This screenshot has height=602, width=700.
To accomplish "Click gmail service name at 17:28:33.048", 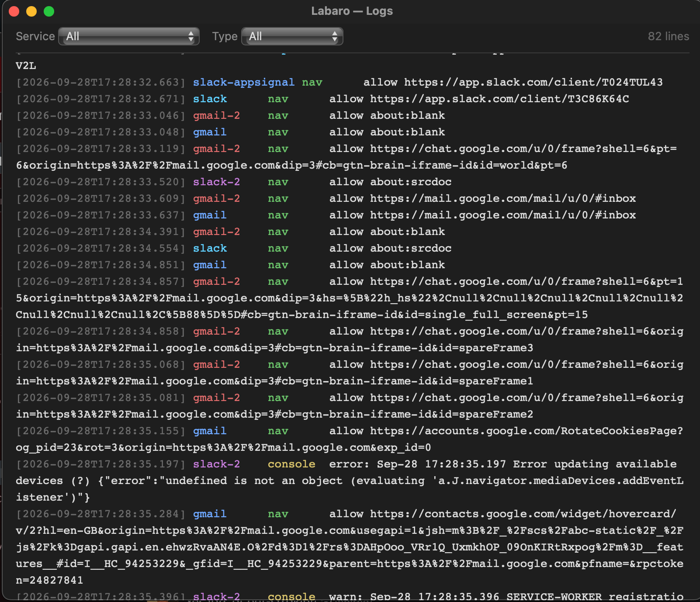I will [210, 132].
